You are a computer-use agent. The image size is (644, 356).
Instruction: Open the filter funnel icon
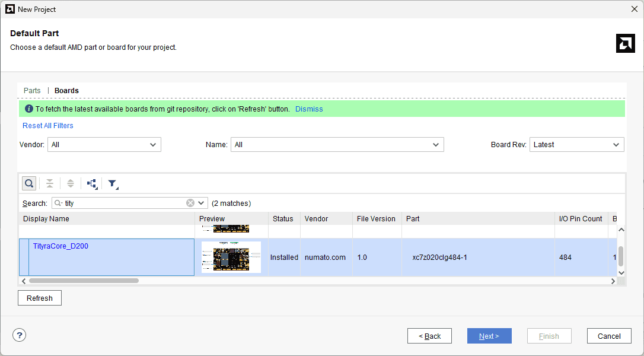[113, 184]
